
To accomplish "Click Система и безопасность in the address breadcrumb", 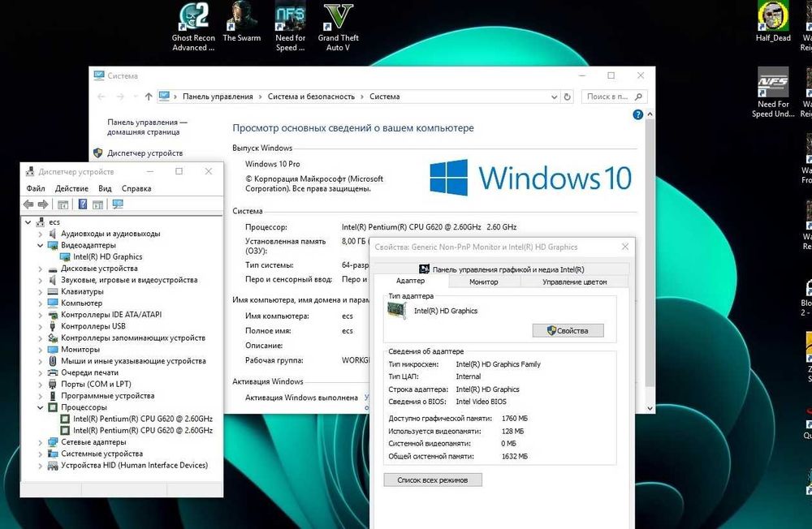I will tap(311, 97).
